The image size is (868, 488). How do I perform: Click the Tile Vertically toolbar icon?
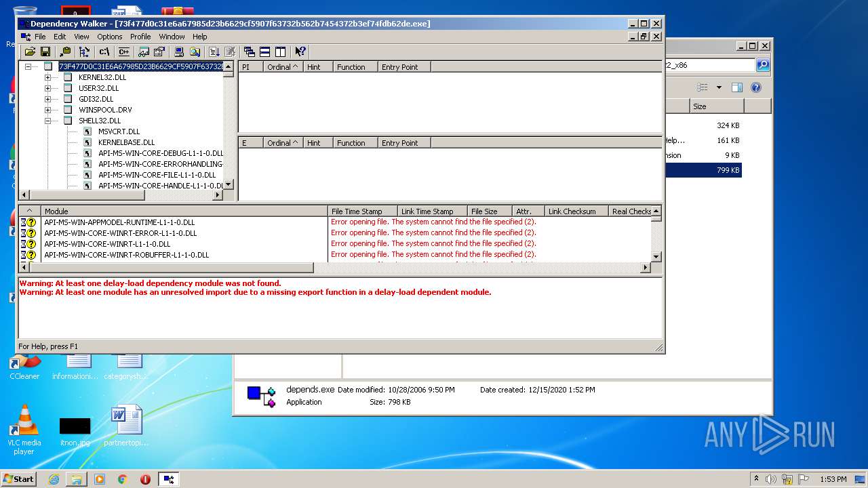[x=281, y=52]
